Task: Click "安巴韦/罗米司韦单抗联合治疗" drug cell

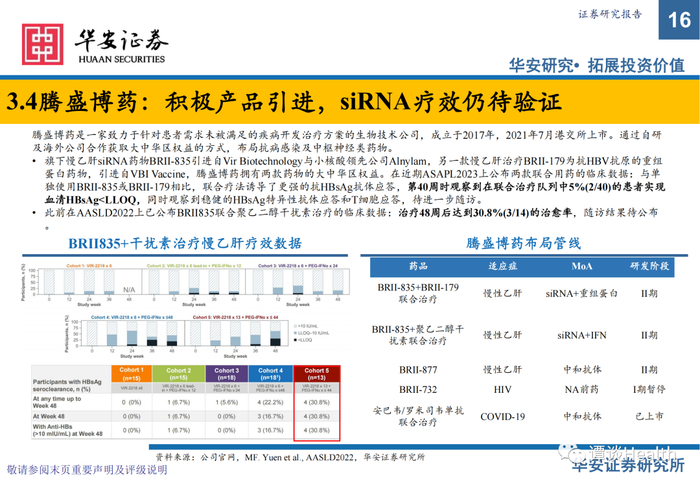Action: 418,416
